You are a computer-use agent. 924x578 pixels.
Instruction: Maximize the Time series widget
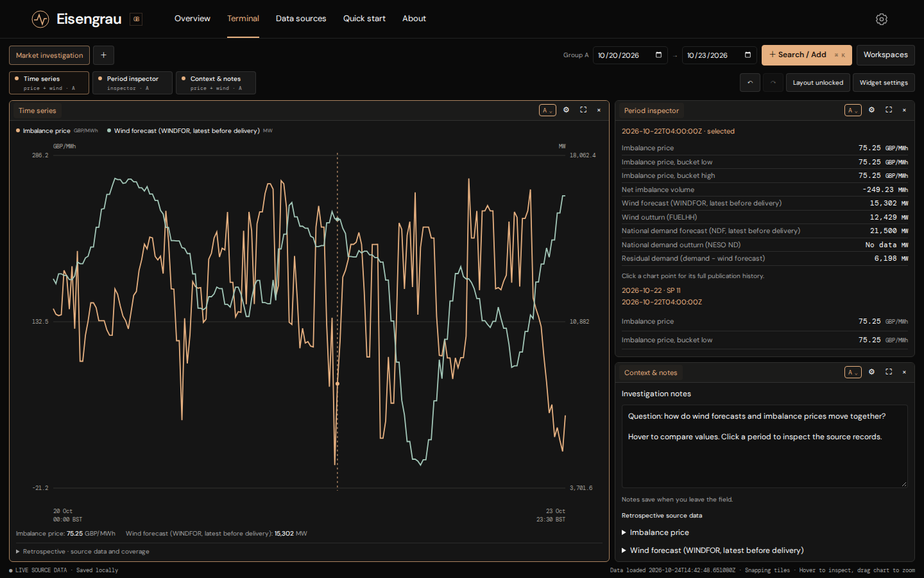(x=583, y=110)
